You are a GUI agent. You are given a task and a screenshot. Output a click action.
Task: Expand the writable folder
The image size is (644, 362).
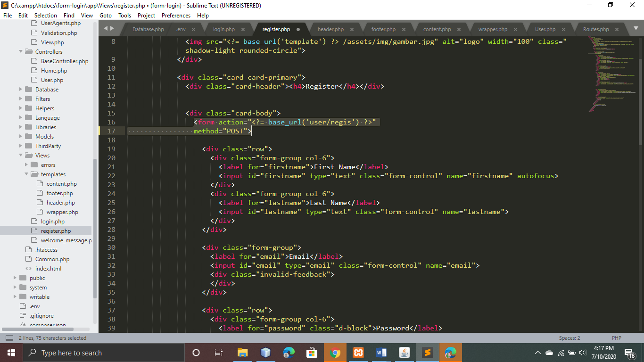[x=15, y=297]
